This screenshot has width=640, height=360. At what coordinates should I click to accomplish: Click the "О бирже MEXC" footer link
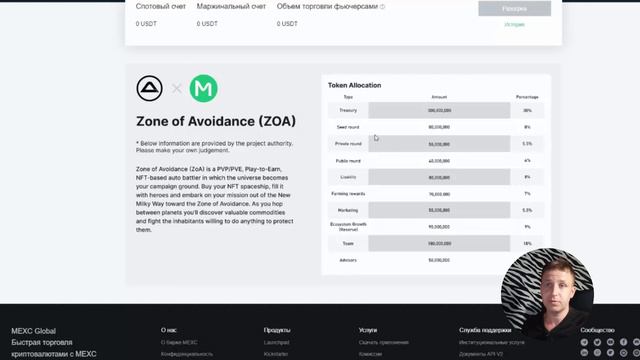[x=179, y=342]
